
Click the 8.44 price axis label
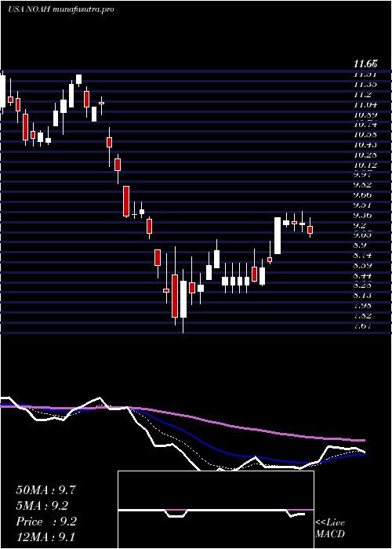(362, 276)
